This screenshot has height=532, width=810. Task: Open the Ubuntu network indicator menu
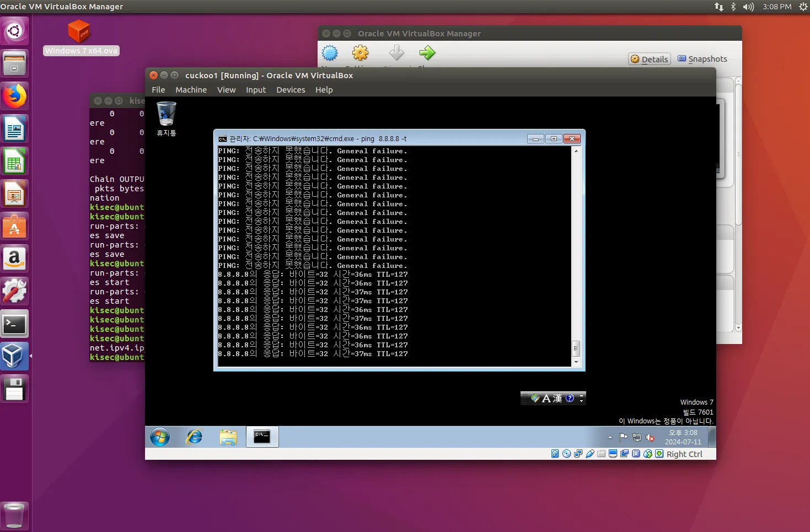point(719,7)
